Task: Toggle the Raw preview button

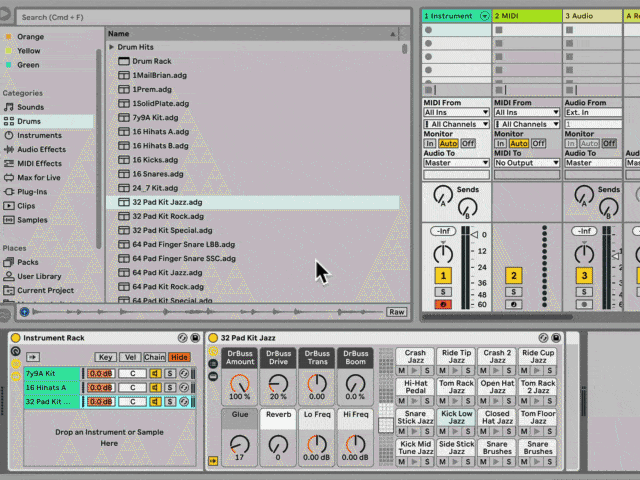Action: [x=396, y=312]
